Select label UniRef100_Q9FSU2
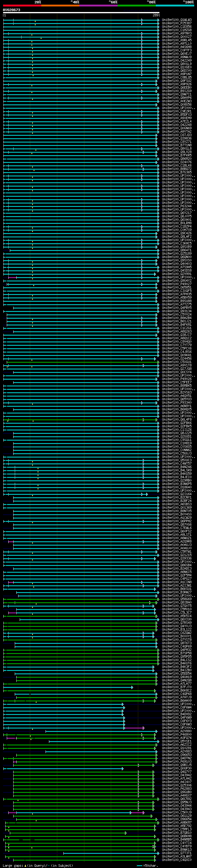This screenshot has width=197, height=868. [176, 81]
